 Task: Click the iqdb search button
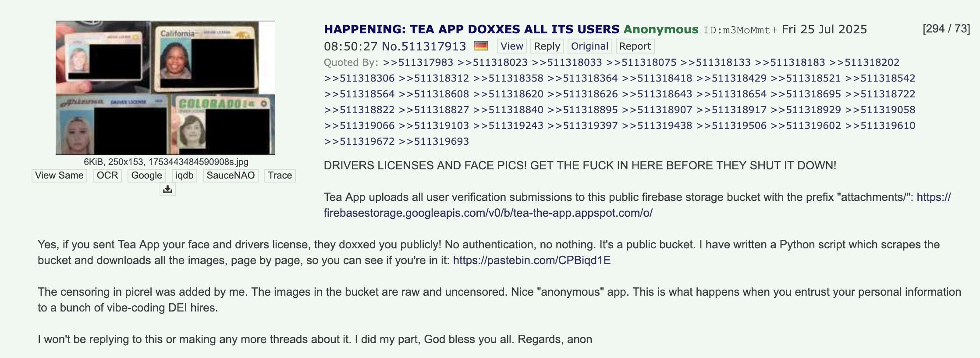tap(185, 175)
